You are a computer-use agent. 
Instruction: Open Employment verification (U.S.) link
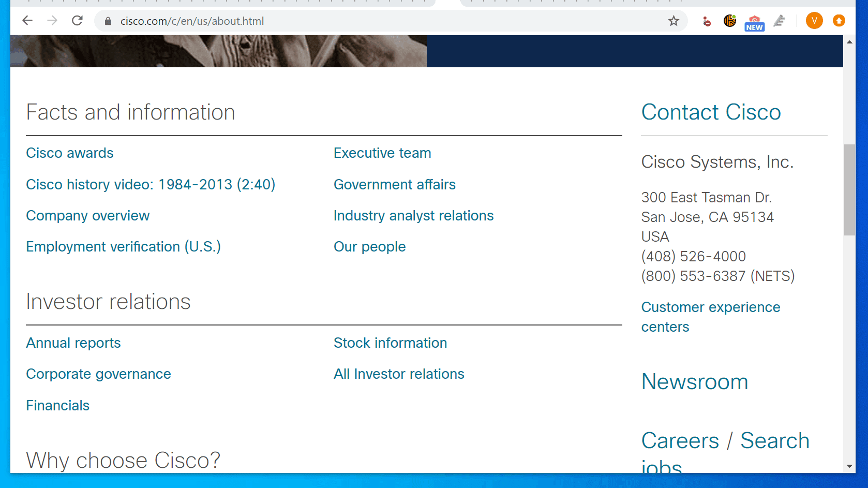click(123, 247)
